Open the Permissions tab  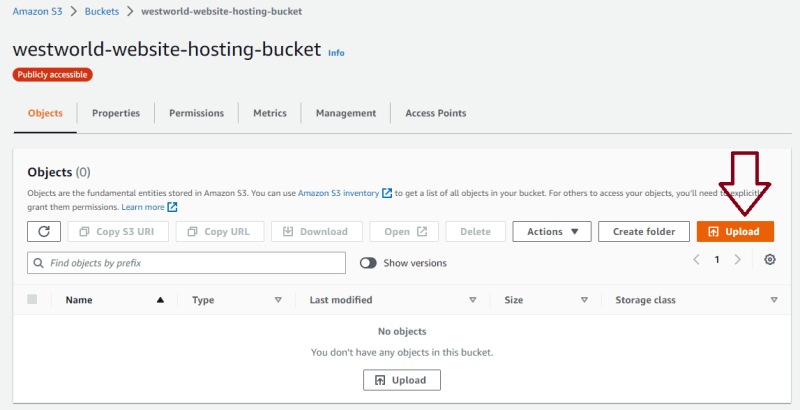pyautogui.click(x=196, y=113)
